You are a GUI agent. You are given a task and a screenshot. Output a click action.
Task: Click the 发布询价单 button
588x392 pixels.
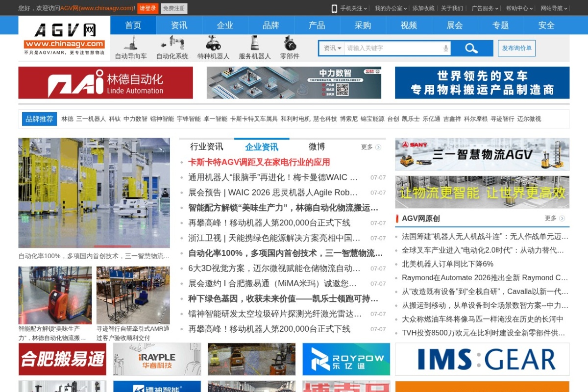pyautogui.click(x=516, y=48)
